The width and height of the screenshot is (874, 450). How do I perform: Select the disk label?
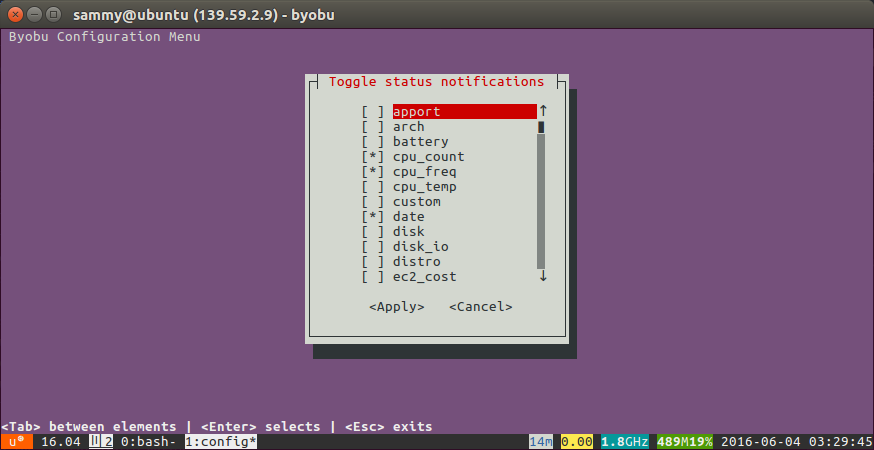409,232
